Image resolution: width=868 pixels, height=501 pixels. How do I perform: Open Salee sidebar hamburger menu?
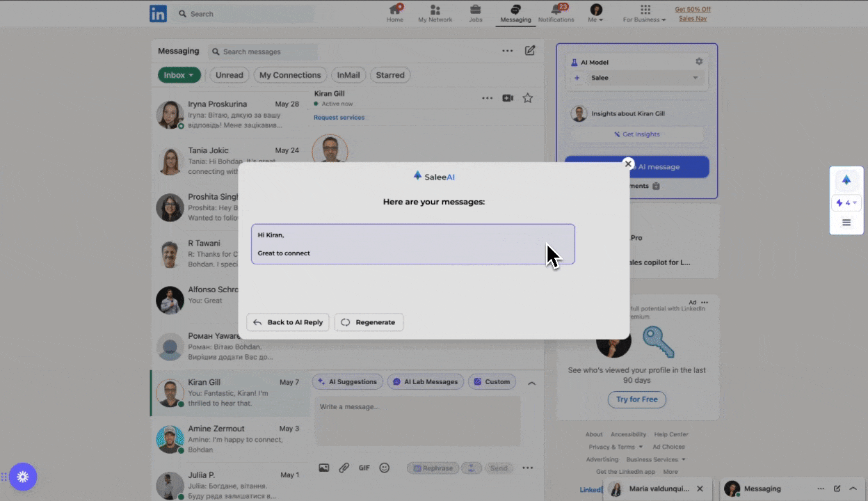[846, 223]
